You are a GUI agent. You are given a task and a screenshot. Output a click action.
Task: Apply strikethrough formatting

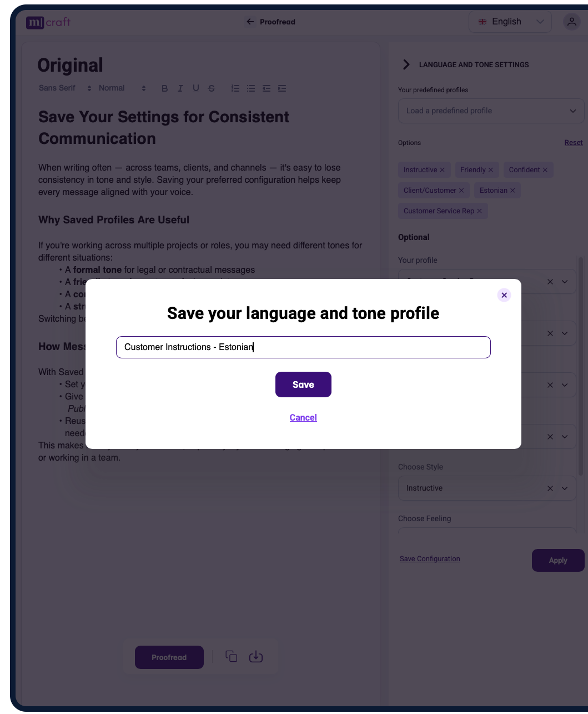[x=211, y=88]
